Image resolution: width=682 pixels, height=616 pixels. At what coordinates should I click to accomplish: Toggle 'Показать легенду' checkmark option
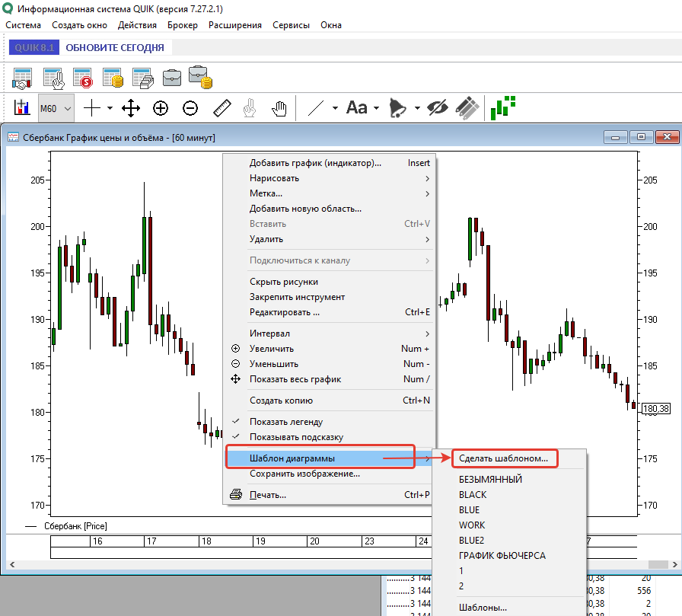coord(286,422)
